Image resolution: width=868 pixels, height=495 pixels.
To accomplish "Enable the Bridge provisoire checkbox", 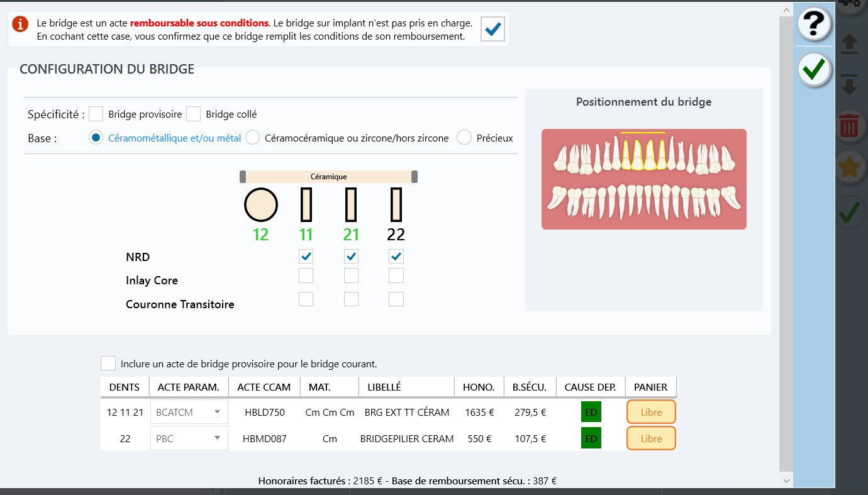I will coord(96,114).
